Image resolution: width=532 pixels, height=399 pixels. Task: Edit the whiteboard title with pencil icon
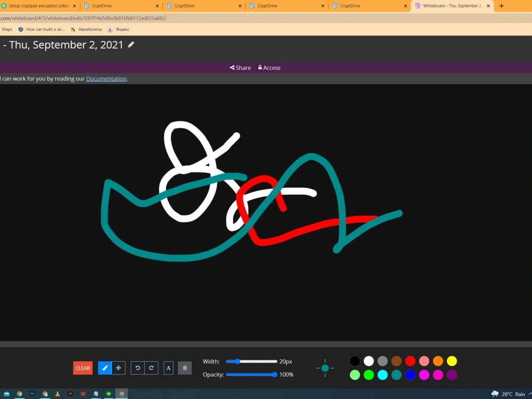(131, 45)
